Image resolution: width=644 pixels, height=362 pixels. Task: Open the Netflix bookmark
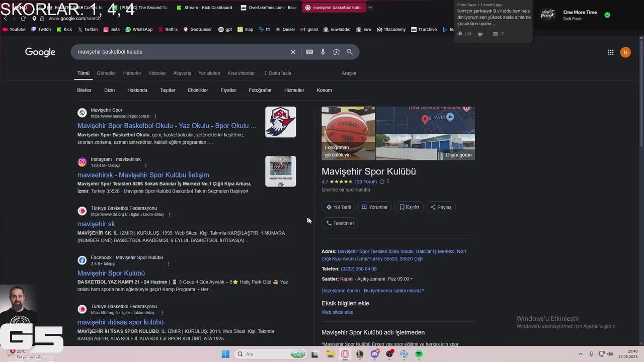[x=168, y=30]
